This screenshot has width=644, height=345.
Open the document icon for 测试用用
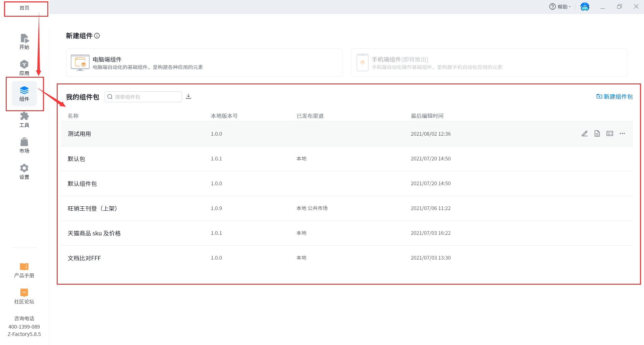(597, 134)
